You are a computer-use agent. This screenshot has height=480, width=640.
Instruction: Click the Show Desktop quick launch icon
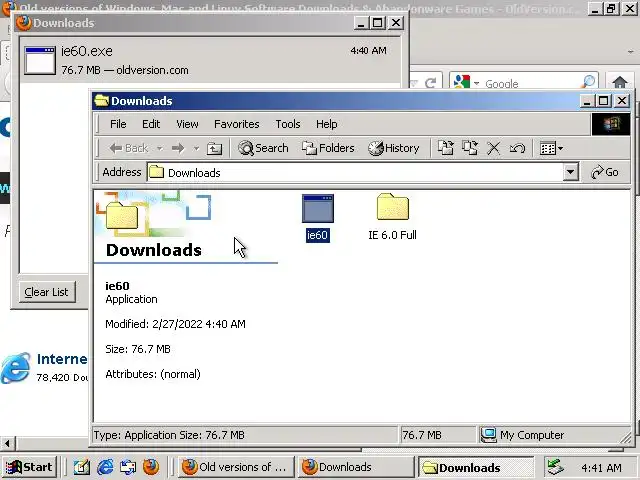coord(82,467)
